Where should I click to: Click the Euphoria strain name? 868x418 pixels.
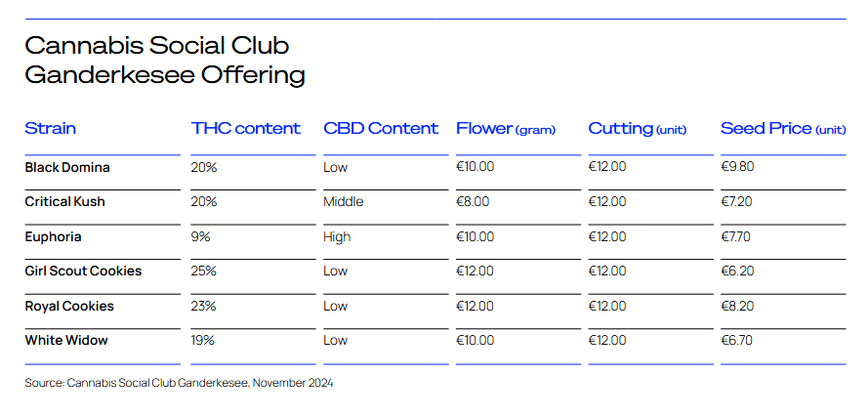53,237
